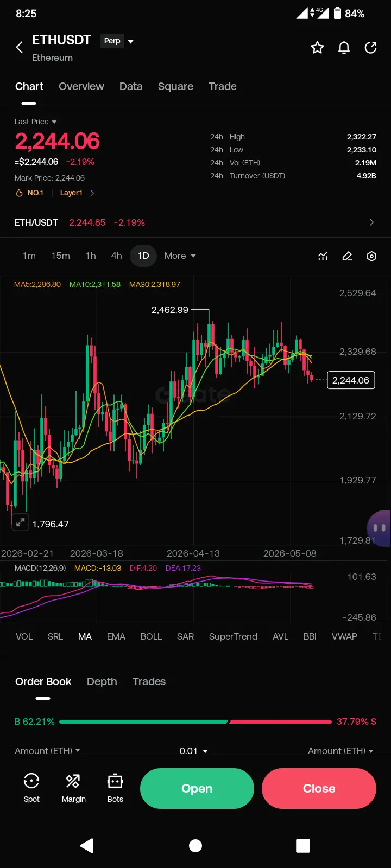The height and width of the screenshot is (868, 391).
Task: Tap the green Open button
Action: click(x=197, y=788)
